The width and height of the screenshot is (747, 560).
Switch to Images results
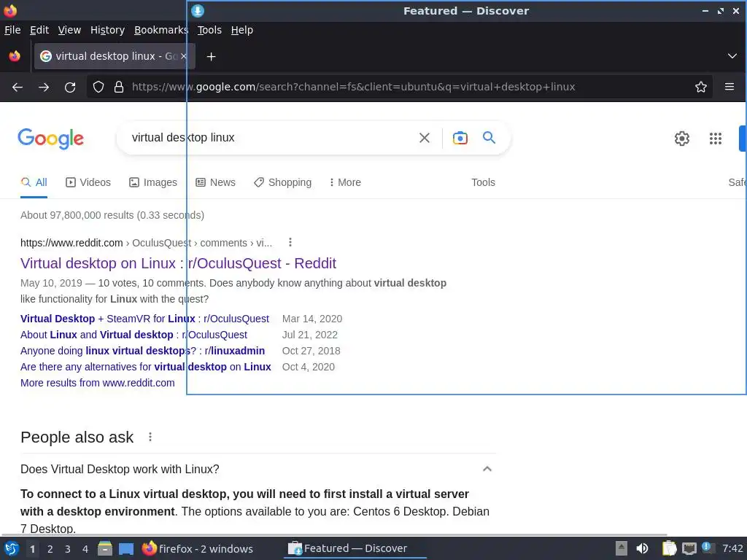click(x=153, y=182)
